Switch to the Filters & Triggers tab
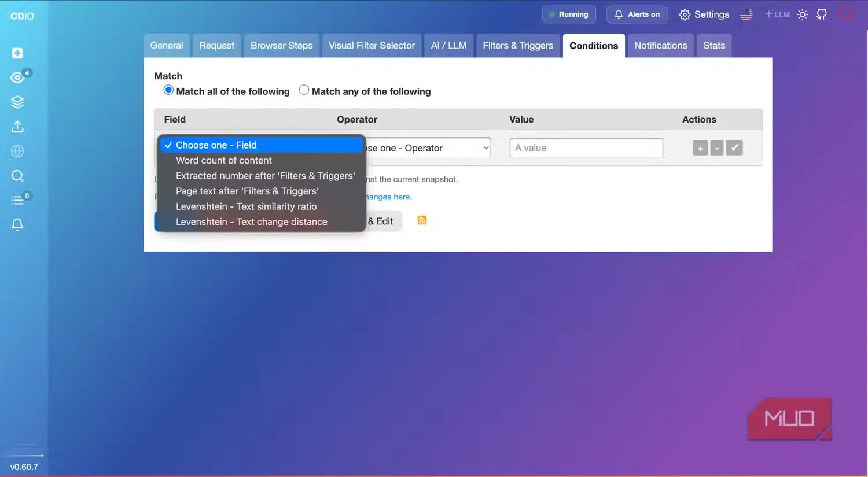Screen dimensions: 868x477 (518, 46)
